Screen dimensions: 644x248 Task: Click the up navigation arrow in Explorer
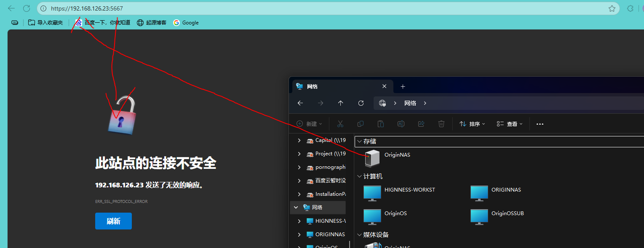(340, 103)
